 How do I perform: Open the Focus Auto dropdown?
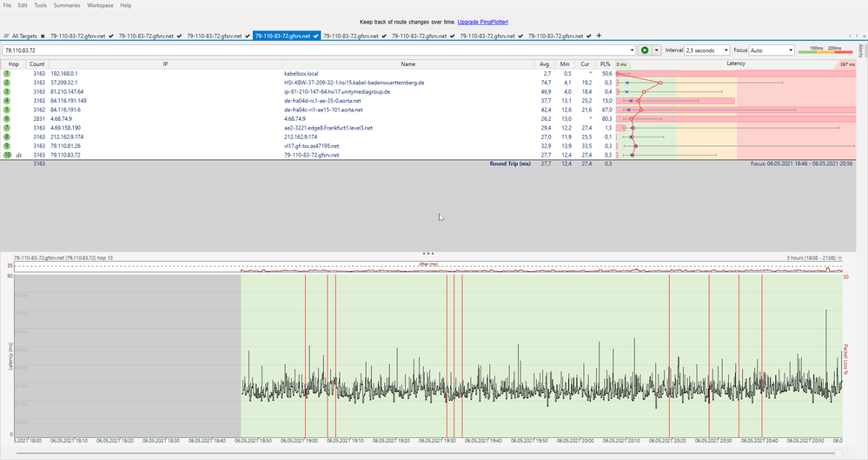coord(772,50)
